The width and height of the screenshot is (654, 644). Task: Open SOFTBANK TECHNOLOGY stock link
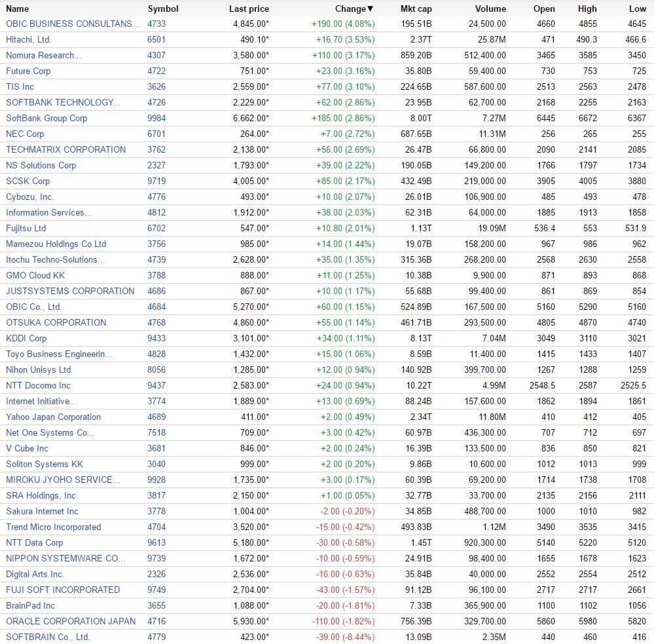(63, 103)
